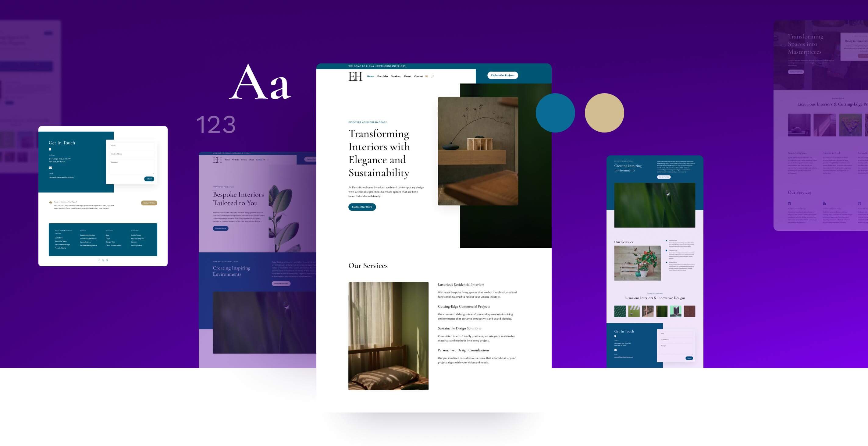Click the location pin icon in Get In Touch
This screenshot has width=868, height=446.
point(50,150)
